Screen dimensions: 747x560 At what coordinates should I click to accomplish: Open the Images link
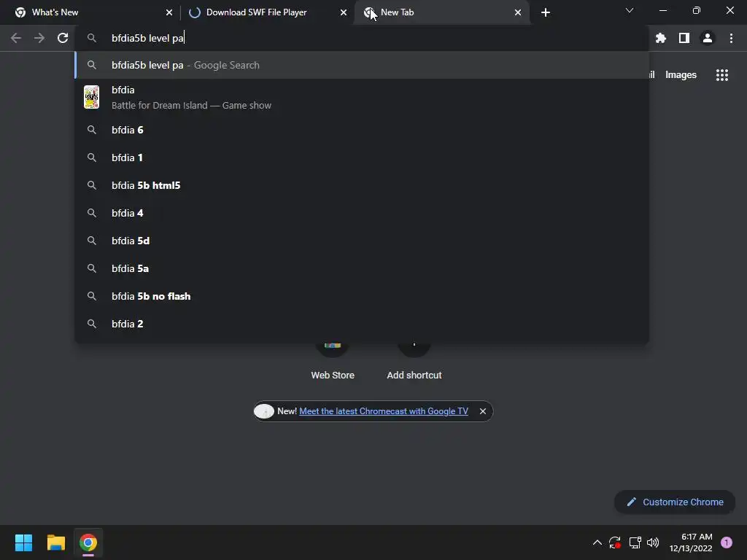point(681,75)
